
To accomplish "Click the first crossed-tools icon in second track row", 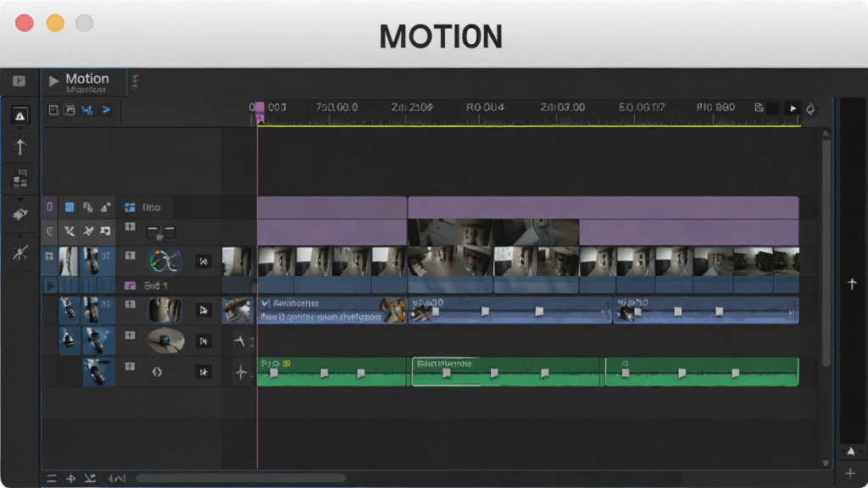I will click(70, 230).
